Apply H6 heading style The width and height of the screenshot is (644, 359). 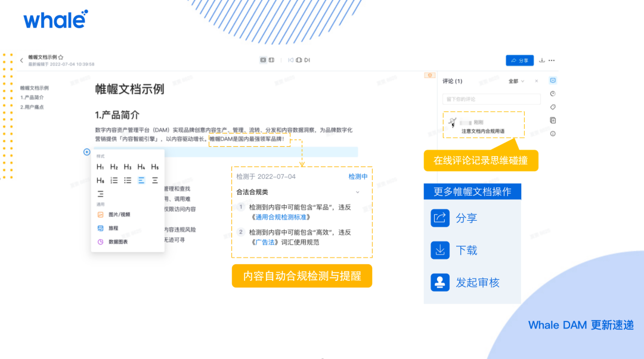point(100,180)
